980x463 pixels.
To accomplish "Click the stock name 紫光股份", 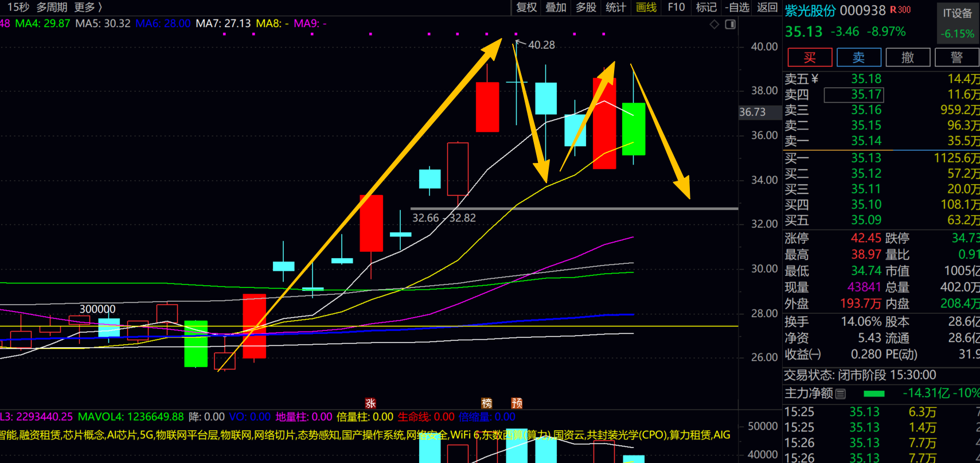I will coord(810,10).
